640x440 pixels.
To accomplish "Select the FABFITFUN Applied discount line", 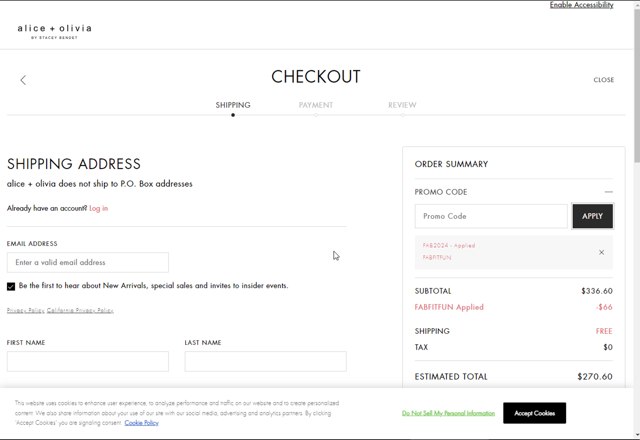I will coord(449,307).
